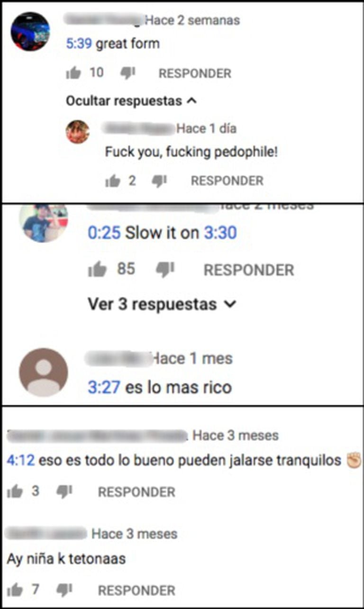Image resolution: width=364 pixels, height=609 pixels.
Task: Like the reply posted Hace 1 día
Action: [112, 181]
